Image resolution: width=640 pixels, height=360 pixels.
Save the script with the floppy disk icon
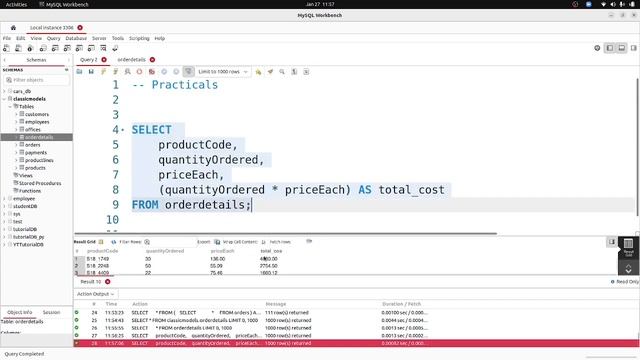[91, 71]
